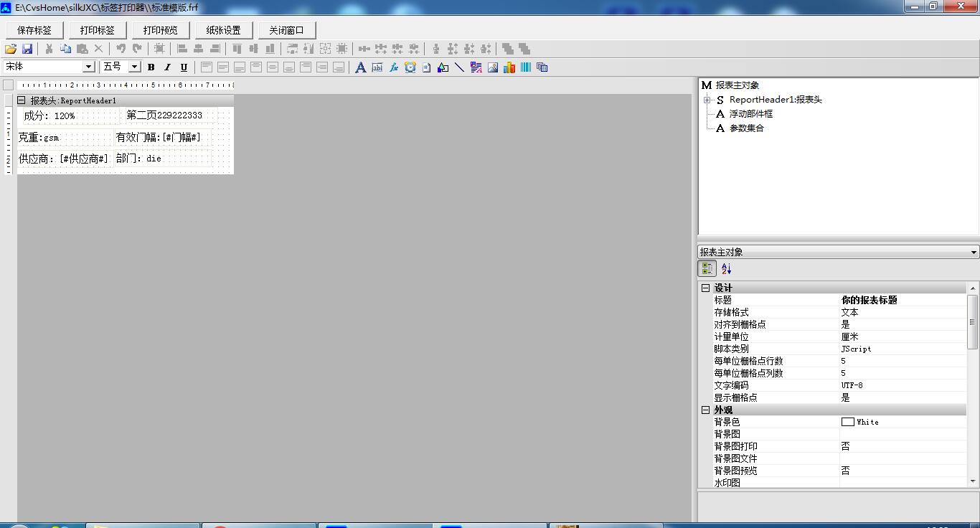The image size is (980, 528).
Task: Click the White background color swatch
Action: (848, 422)
